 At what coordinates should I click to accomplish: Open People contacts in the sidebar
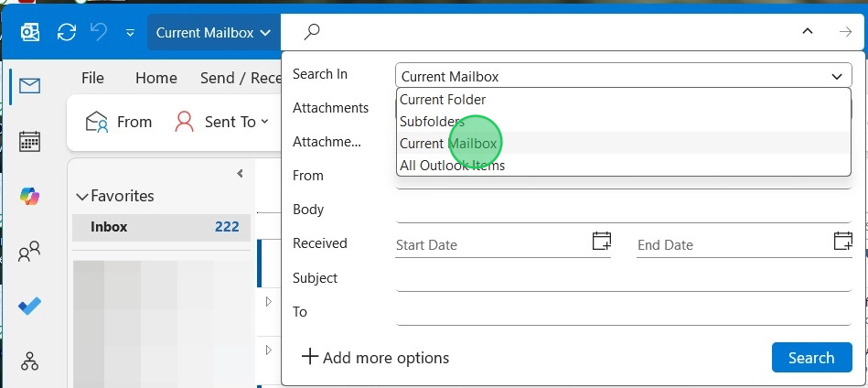29,252
